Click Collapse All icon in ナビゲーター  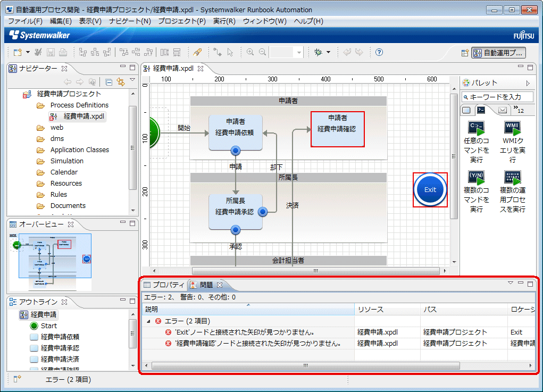[x=108, y=82]
